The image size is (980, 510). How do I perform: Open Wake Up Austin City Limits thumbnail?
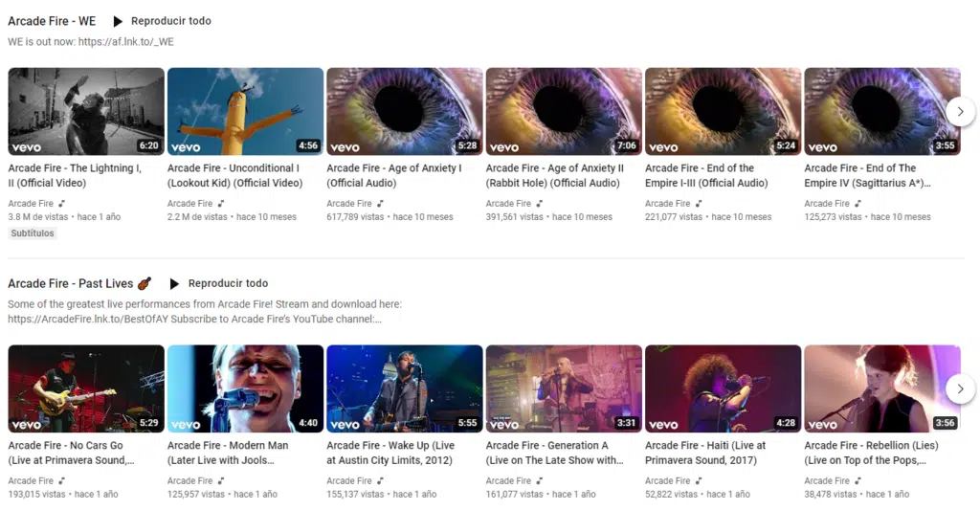(405, 388)
